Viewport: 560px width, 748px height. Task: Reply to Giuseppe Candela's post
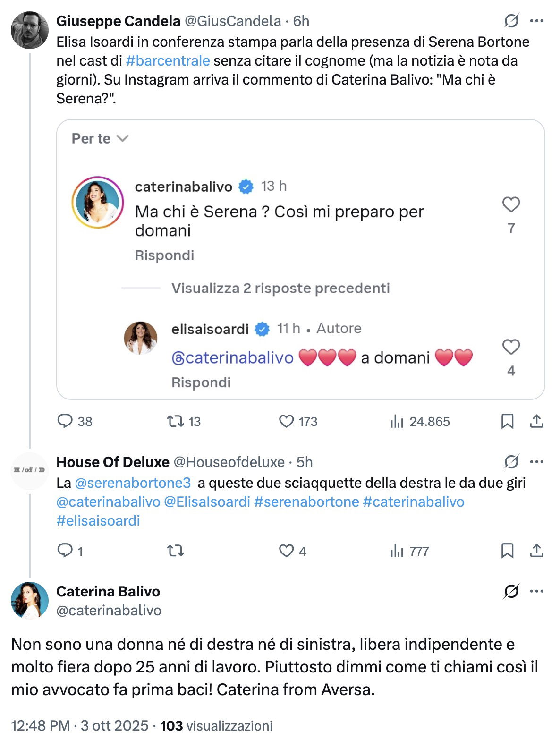pyautogui.click(x=65, y=421)
